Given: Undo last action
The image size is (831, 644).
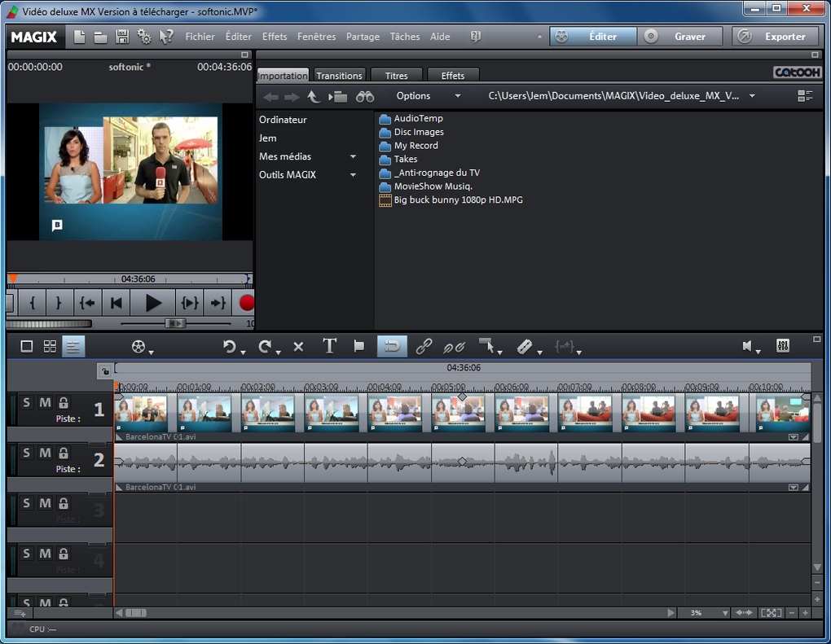Looking at the screenshot, I should coord(229,347).
